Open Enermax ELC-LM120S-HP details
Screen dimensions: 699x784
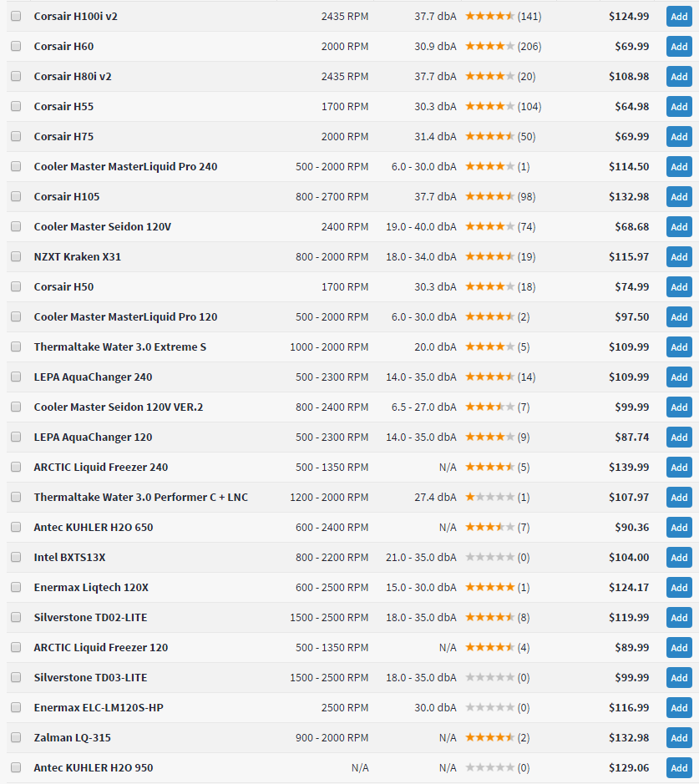click(x=99, y=707)
